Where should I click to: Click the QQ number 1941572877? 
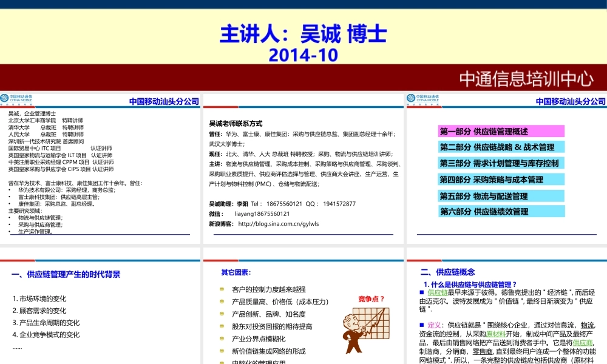tap(339, 204)
